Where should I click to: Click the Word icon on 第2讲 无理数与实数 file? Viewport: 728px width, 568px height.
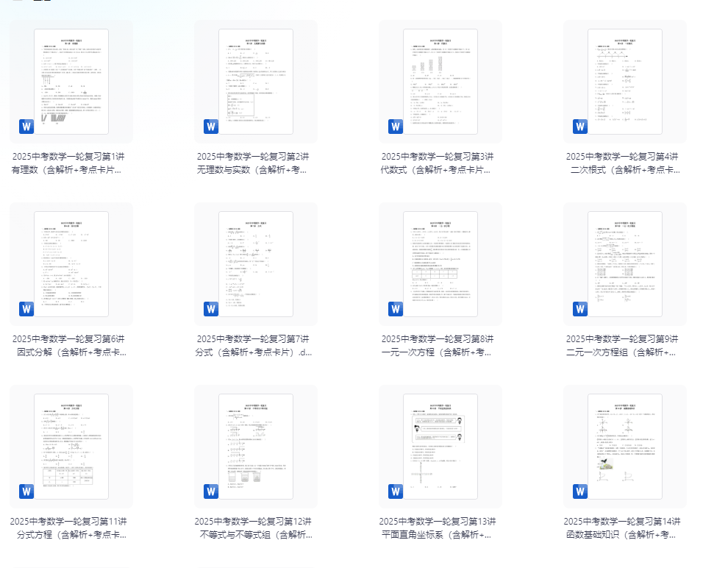pyautogui.click(x=211, y=127)
